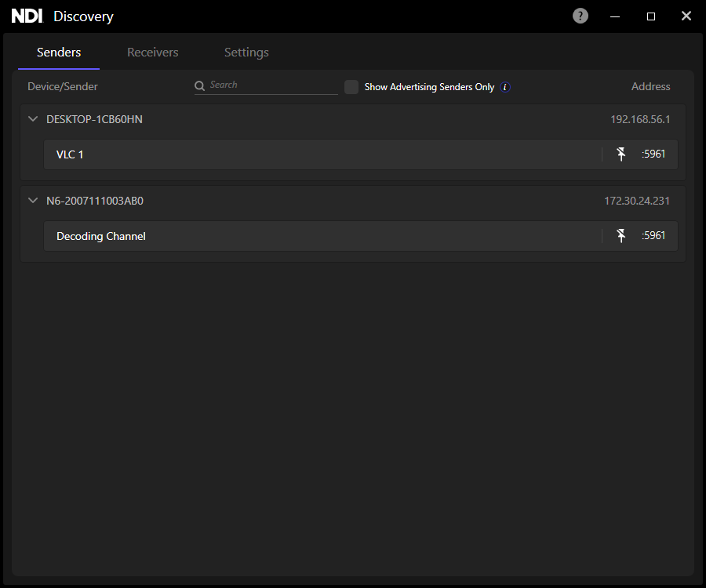Pin the VLC 1 sender
This screenshot has width=706, height=588.
(621, 154)
